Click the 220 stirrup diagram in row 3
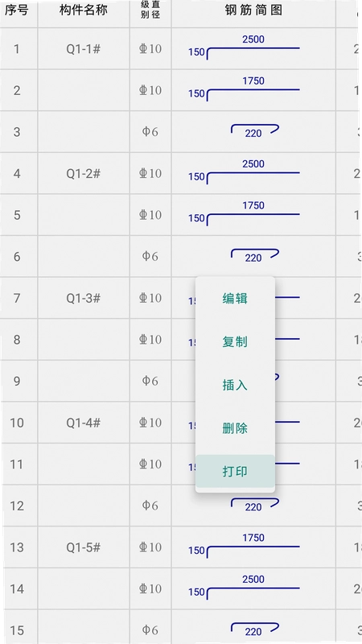Image resolution: width=362 pixels, height=644 pixels. click(x=254, y=131)
